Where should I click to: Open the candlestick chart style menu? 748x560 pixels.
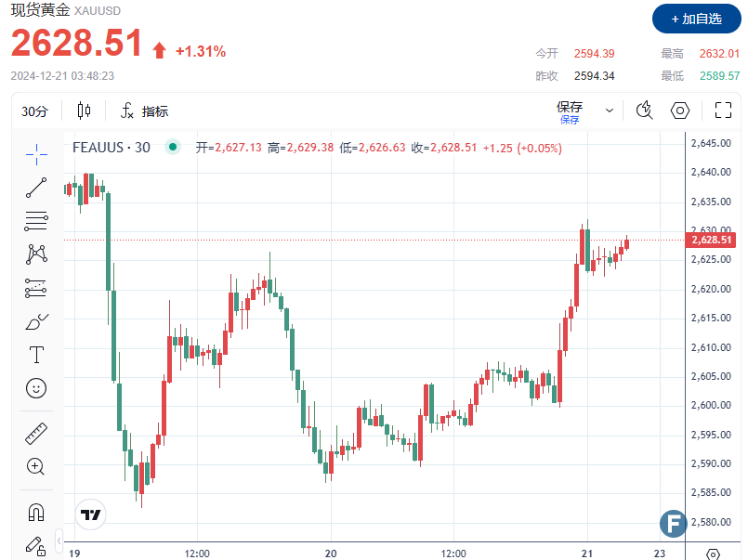85,111
